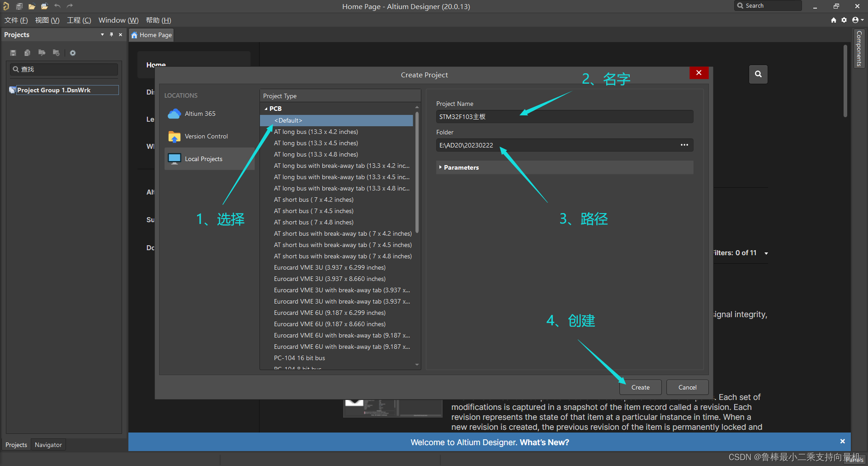Expand the Parameters section
The image size is (868, 466).
[565, 167]
